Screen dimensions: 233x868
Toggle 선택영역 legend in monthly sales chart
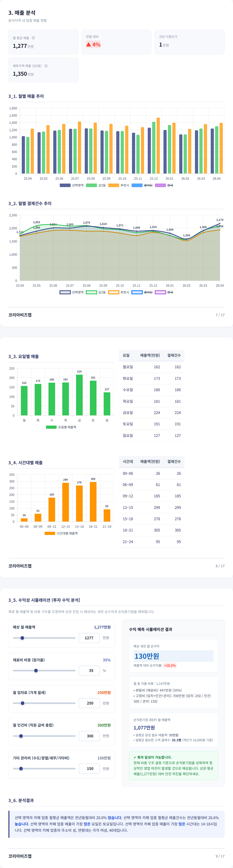(x=72, y=185)
